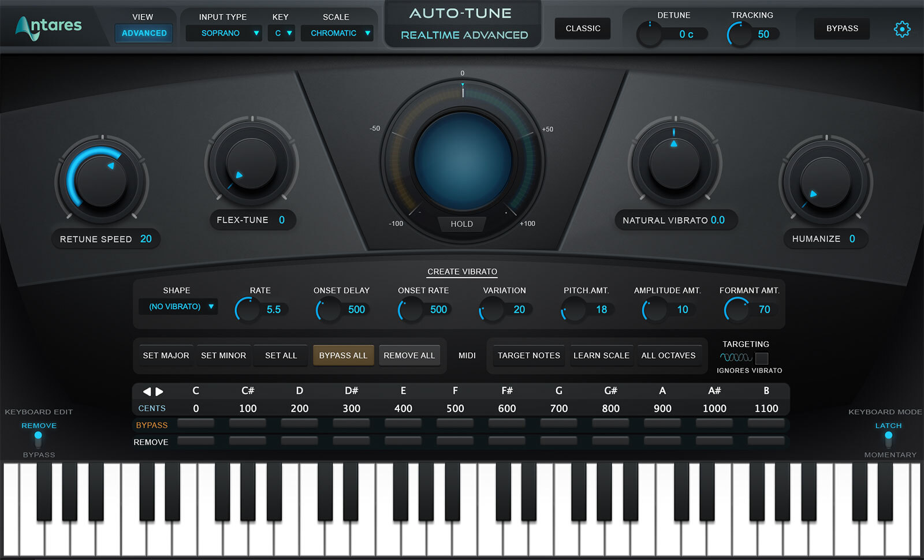
Task: Open the Scale Chromatic dropdown
Action: [x=337, y=33]
